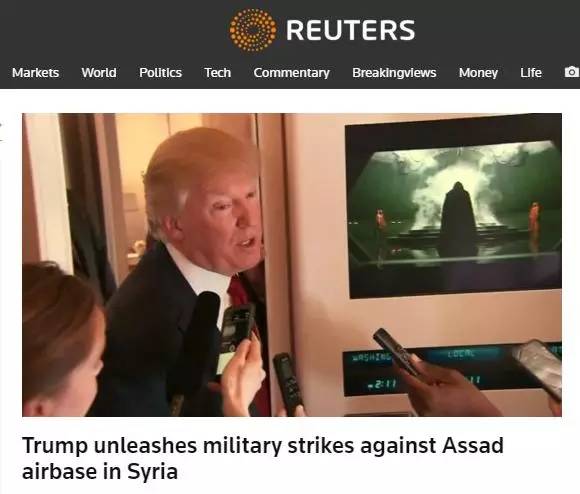The height and width of the screenshot is (494, 580).
Task: Open the Tech section
Action: (218, 73)
